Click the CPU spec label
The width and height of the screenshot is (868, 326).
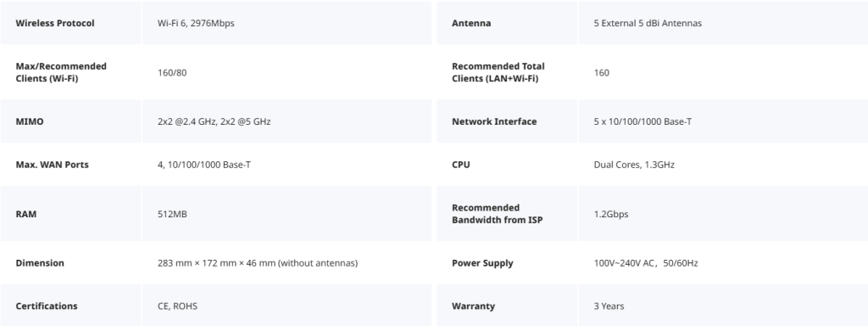click(460, 165)
